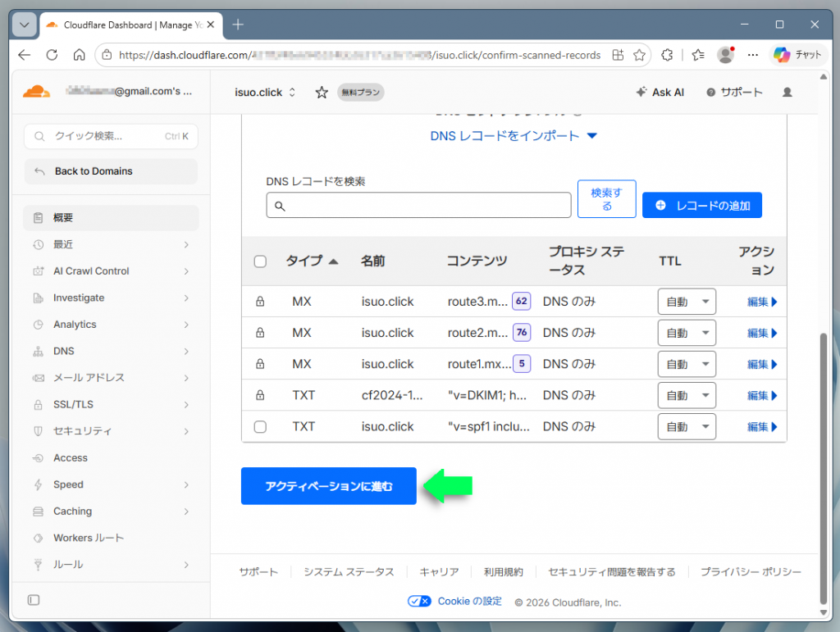The image size is (840, 632).
Task: Click the DNS レコードを検索 input field
Action: point(418,206)
